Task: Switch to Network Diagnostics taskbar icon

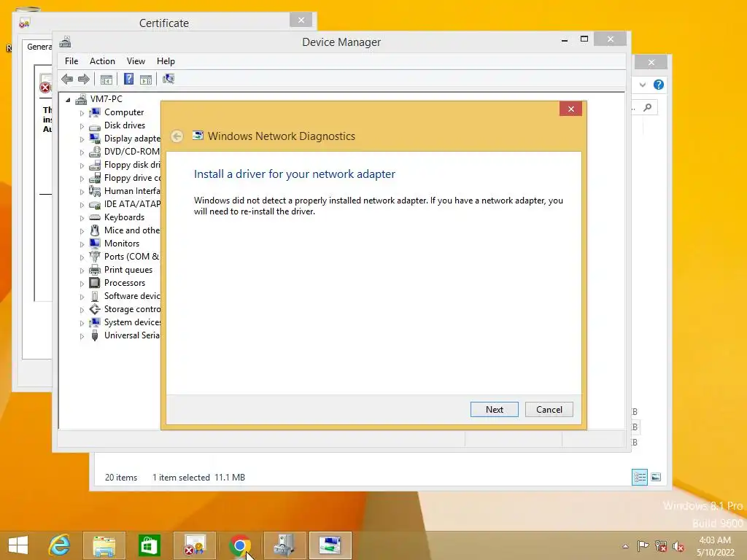Action: tap(330, 545)
